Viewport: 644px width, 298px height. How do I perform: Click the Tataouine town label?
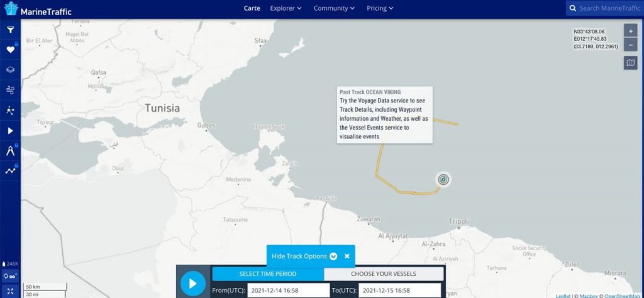coord(235,219)
